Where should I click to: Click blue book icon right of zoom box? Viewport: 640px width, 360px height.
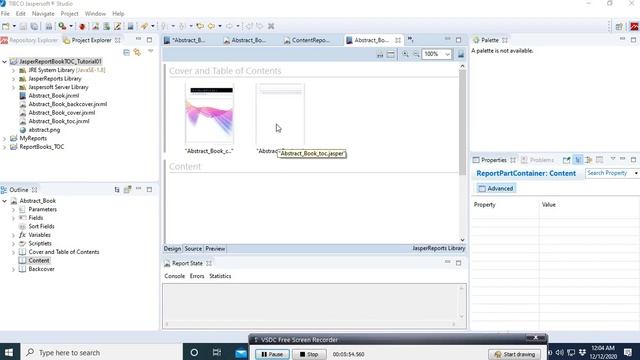461,54
